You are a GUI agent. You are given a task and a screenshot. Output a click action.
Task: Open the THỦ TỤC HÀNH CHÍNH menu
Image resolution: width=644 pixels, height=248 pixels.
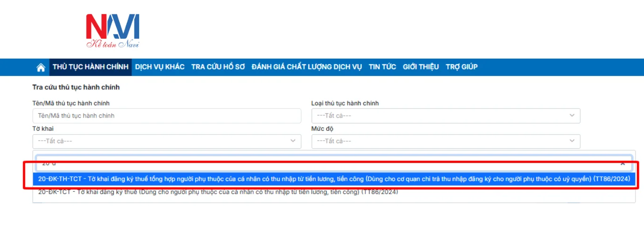tap(91, 67)
